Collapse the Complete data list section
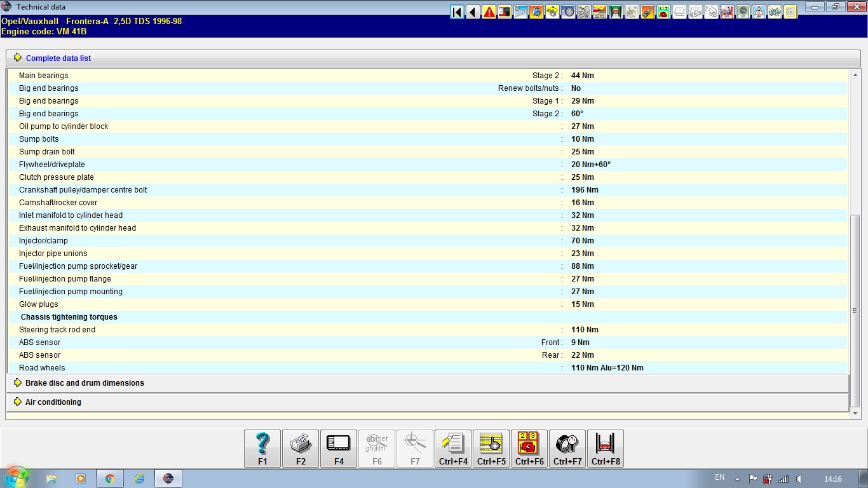 (x=58, y=58)
